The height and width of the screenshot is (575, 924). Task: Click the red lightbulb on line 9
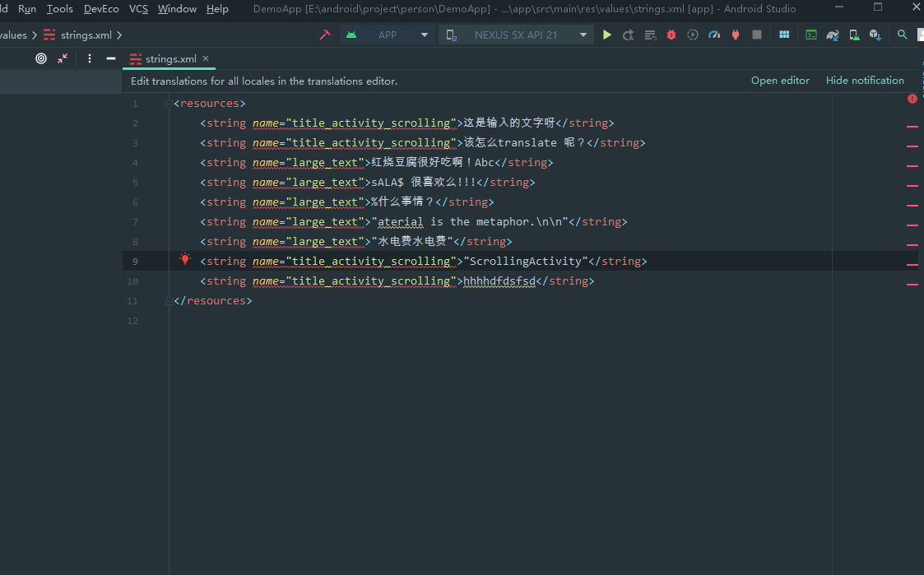(185, 258)
